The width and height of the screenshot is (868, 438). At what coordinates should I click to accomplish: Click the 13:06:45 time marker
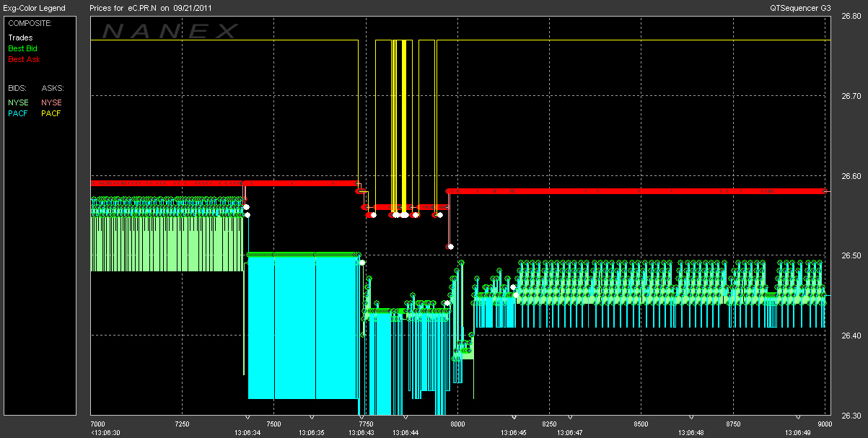(514, 433)
